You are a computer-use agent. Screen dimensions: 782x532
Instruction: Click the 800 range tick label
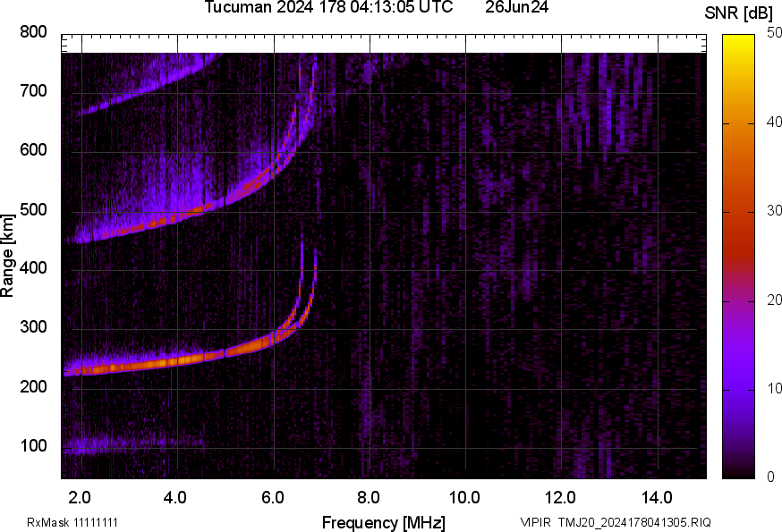pyautogui.click(x=32, y=32)
